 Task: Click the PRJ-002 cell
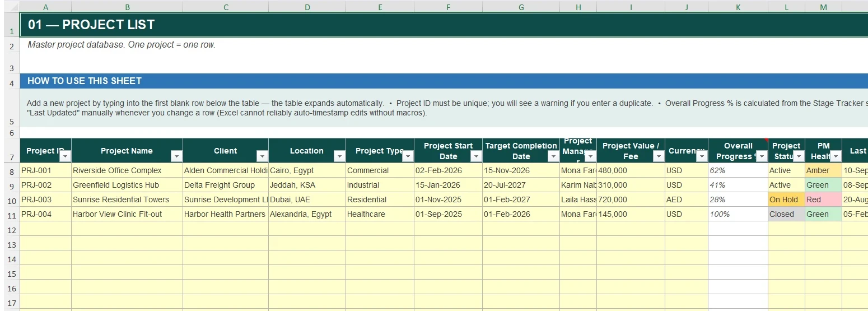click(x=45, y=185)
